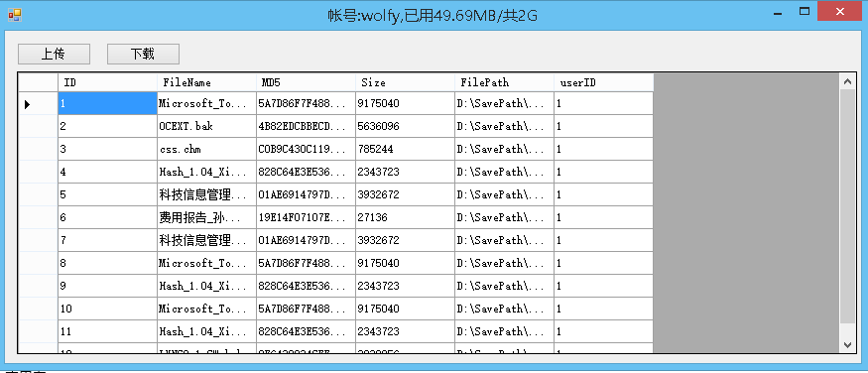Select the OCEXT.bak file name cell

click(206, 126)
